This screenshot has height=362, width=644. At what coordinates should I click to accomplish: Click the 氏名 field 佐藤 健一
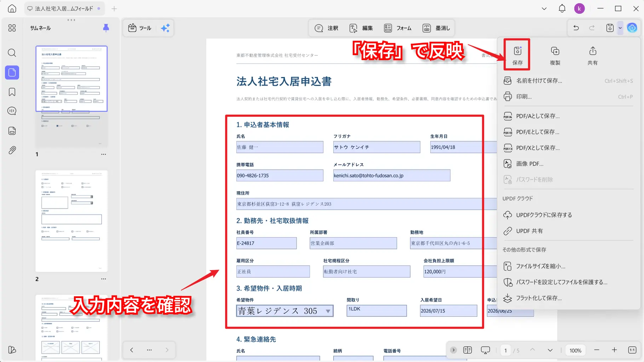click(x=280, y=147)
